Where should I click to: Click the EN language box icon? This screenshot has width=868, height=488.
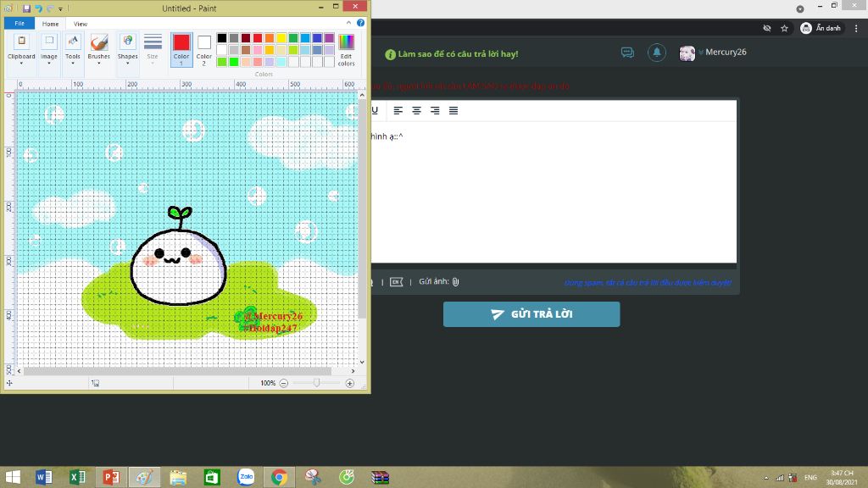[x=397, y=282]
